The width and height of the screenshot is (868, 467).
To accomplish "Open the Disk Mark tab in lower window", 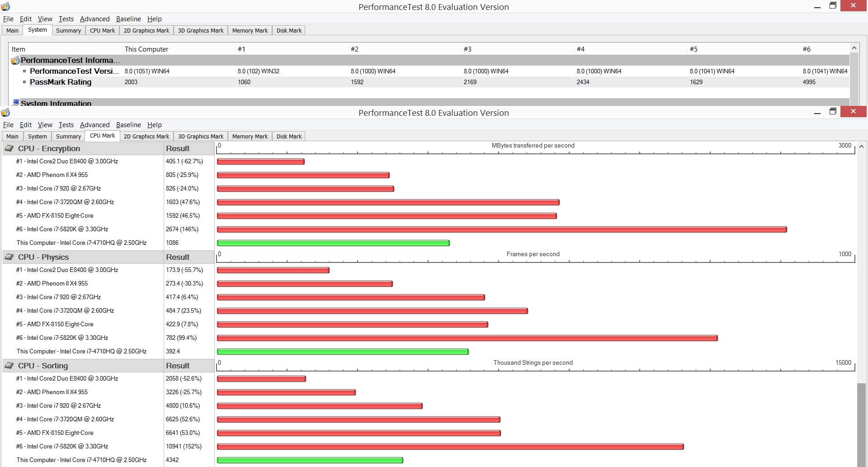I will (x=289, y=136).
